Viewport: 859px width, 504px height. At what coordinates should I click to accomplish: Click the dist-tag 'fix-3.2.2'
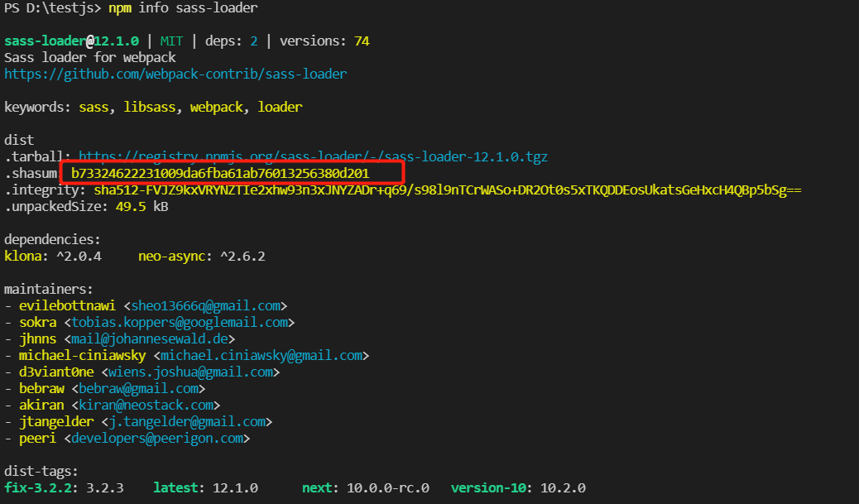[38, 487]
